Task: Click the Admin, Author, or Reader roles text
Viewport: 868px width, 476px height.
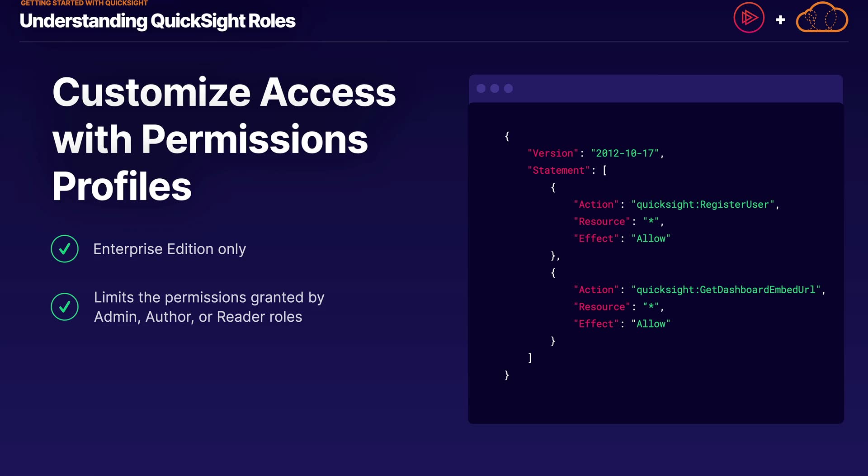Action: point(198,317)
